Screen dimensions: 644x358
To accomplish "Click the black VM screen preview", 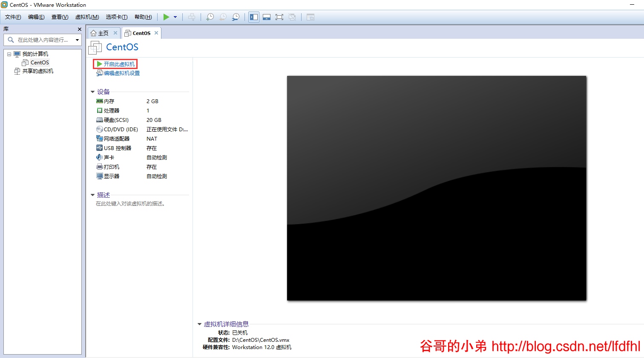I will point(437,188).
